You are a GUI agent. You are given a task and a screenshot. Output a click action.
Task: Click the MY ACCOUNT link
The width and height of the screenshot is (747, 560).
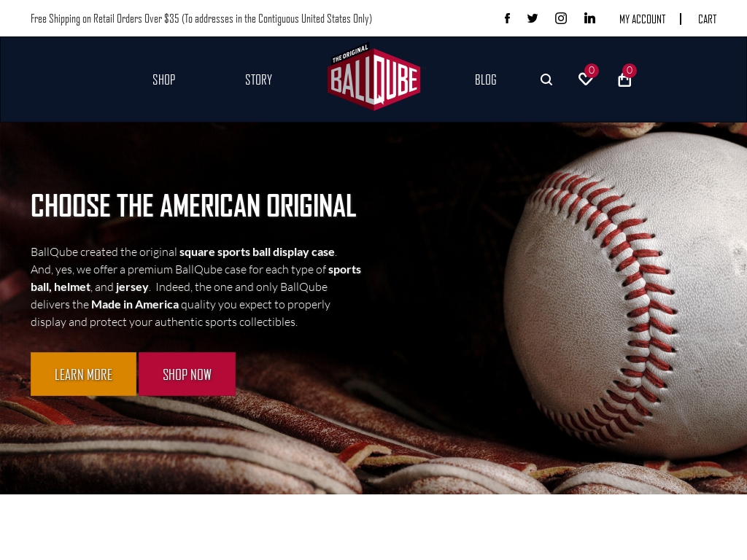click(642, 19)
